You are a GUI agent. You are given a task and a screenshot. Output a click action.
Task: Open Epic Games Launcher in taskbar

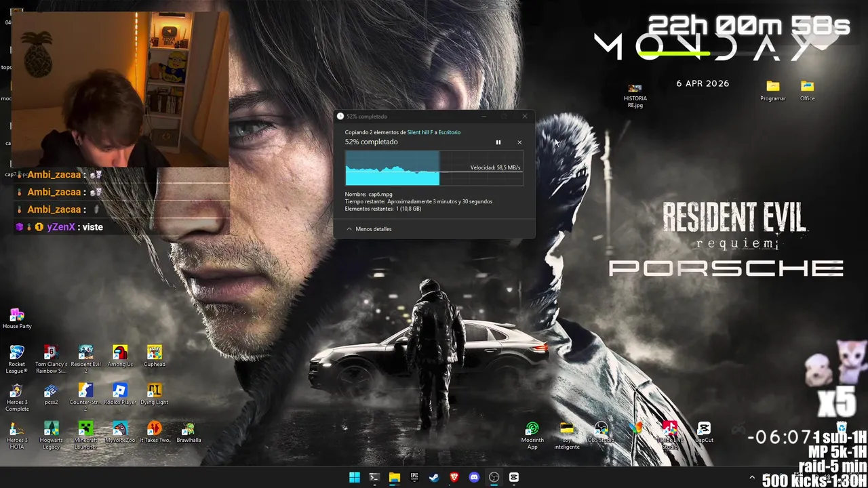click(x=414, y=477)
